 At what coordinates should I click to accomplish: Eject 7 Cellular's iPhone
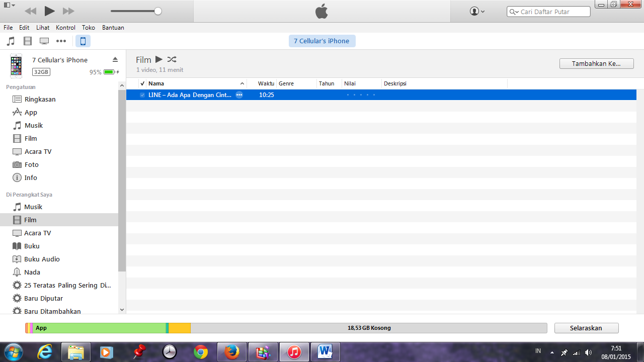pos(115,59)
